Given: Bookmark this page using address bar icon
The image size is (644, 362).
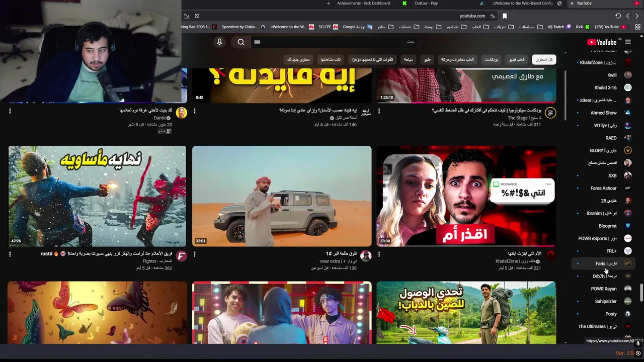Looking at the screenshot, I should 505,16.
